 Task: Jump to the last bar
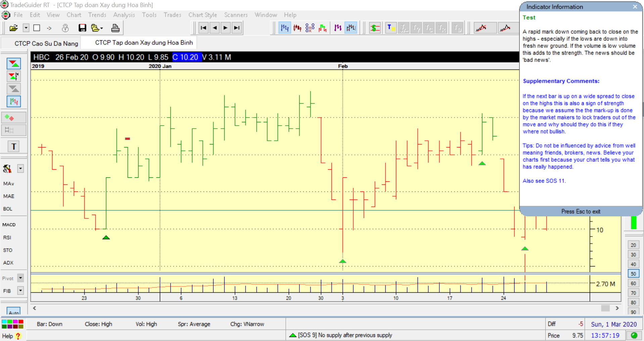tap(237, 28)
